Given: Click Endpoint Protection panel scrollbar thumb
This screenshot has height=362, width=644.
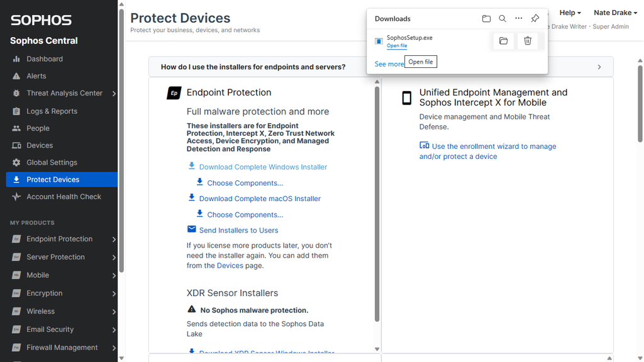Looking at the screenshot, I should click(x=377, y=204).
